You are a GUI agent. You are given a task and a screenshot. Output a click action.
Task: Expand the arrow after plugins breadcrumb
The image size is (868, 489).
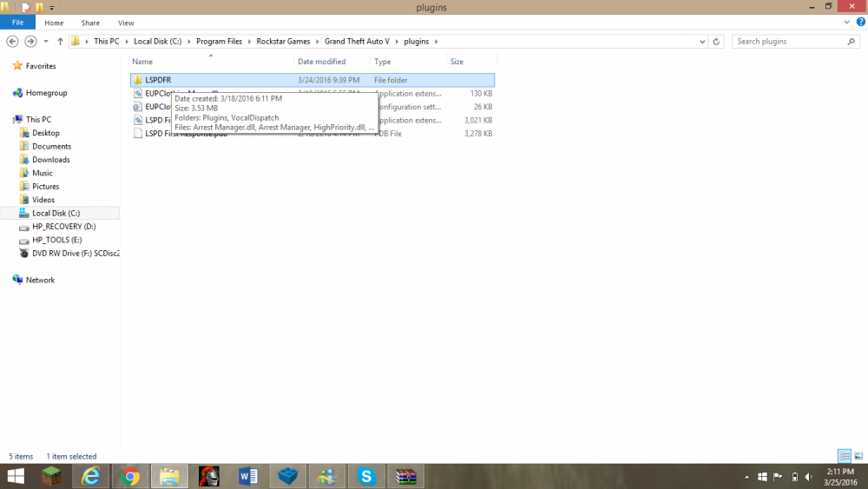pyautogui.click(x=437, y=42)
